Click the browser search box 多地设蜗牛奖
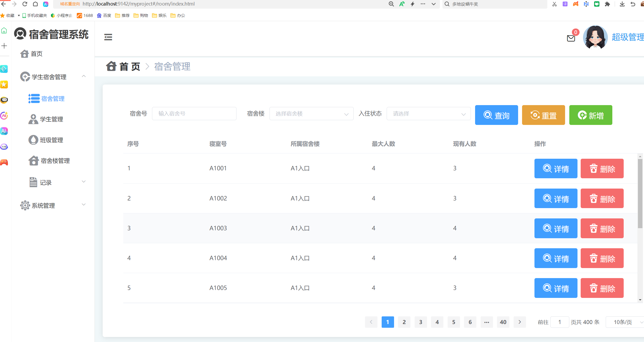Viewport: 644px width, 342px height. click(x=495, y=4)
